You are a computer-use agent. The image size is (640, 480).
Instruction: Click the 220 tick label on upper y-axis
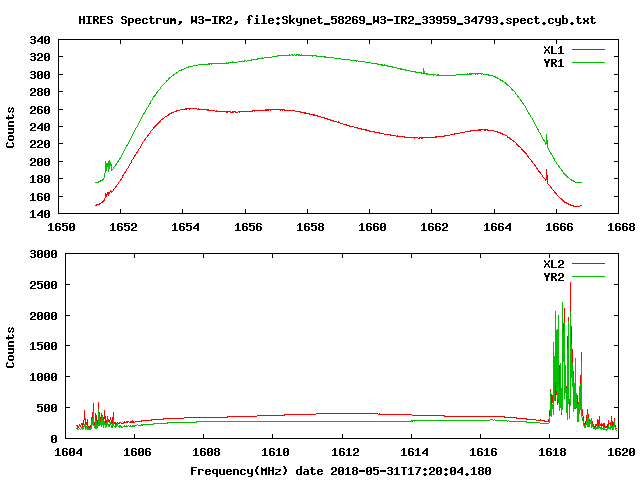click(40, 144)
